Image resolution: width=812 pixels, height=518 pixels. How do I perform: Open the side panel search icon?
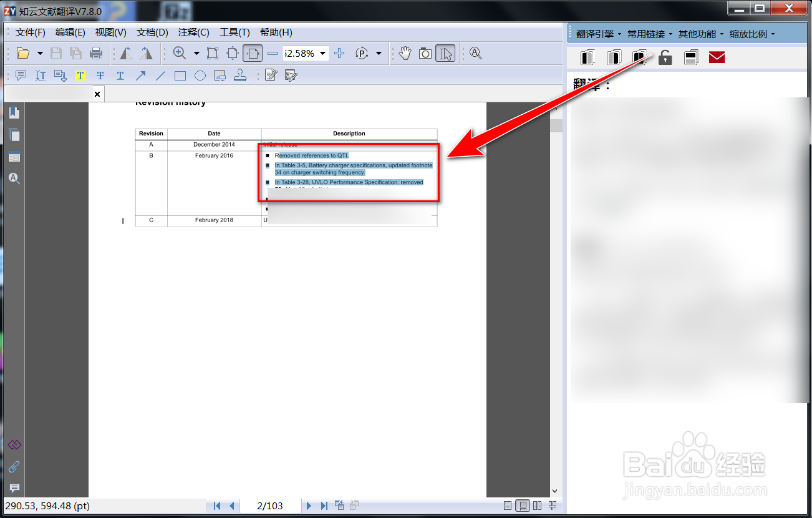pos(14,178)
